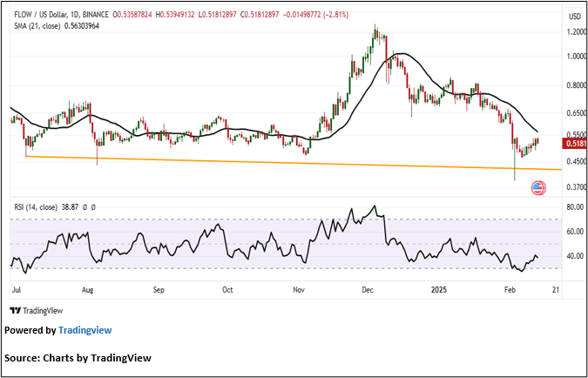The image size is (588, 378).
Task: Click the TradingView logo below the chart
Action: 37,310
